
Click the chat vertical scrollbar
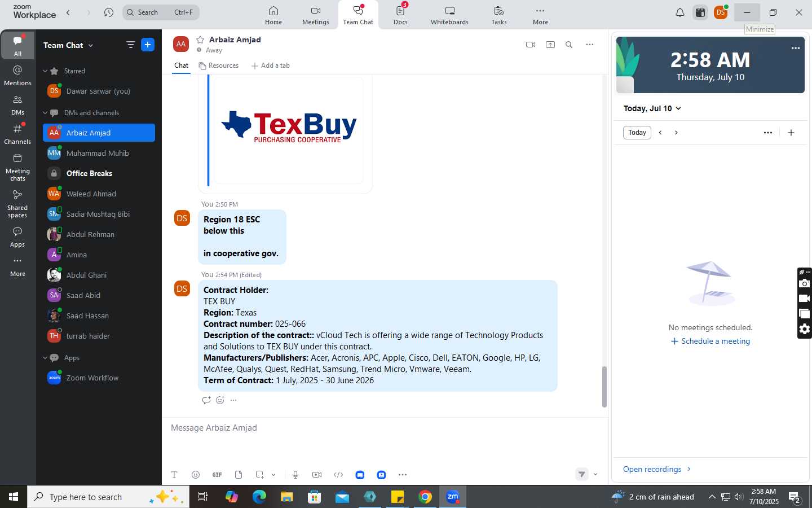tap(604, 387)
